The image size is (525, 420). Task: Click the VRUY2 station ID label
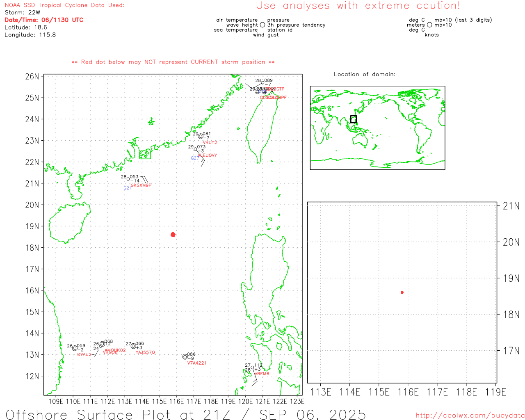click(x=210, y=143)
